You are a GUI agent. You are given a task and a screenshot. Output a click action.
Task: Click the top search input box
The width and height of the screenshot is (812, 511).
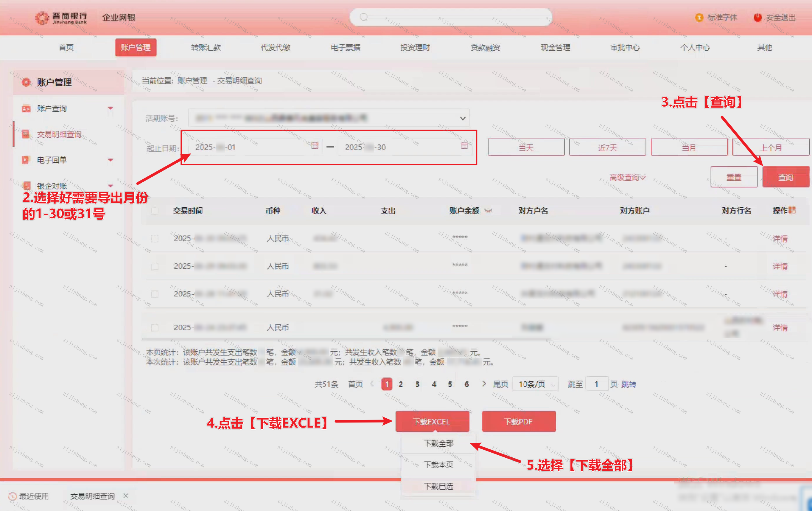click(x=450, y=17)
